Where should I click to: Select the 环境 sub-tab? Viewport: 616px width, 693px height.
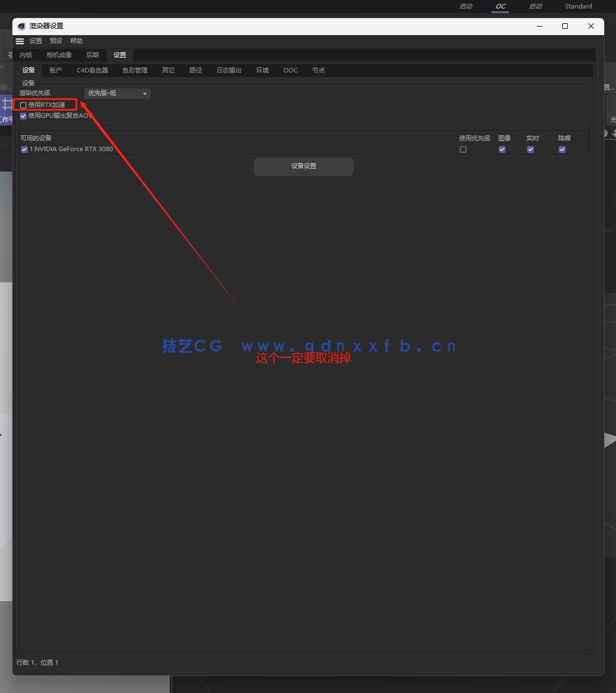click(262, 70)
